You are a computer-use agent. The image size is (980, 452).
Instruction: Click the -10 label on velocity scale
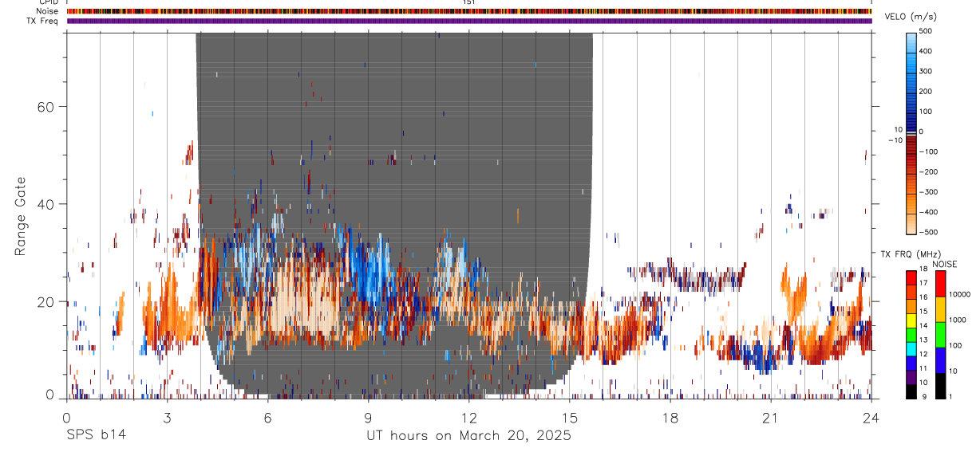click(895, 140)
